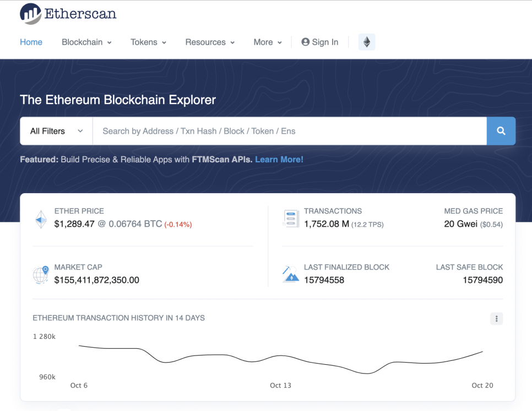Click the Last Finalized Block mining icon
Screen dimensions: 532x411
(290, 274)
